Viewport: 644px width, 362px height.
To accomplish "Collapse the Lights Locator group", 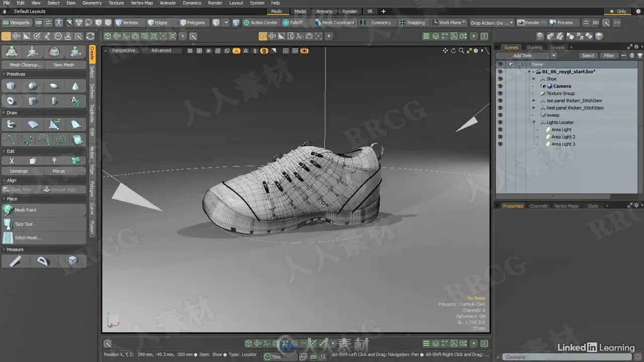I will 534,122.
